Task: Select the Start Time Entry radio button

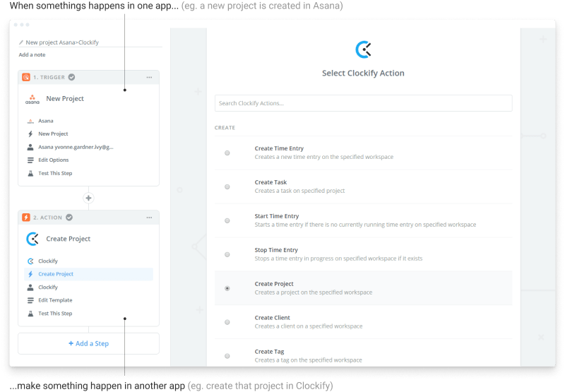Action: point(227,220)
